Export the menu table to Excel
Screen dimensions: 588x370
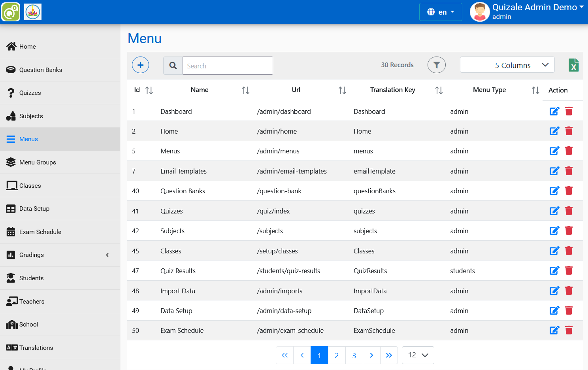(573, 65)
